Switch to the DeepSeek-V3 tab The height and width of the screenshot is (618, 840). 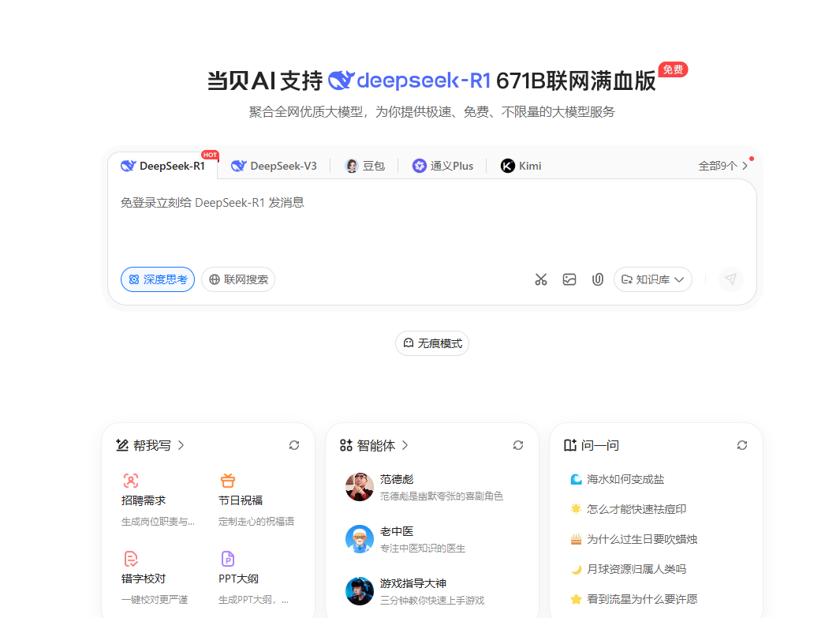point(274,167)
